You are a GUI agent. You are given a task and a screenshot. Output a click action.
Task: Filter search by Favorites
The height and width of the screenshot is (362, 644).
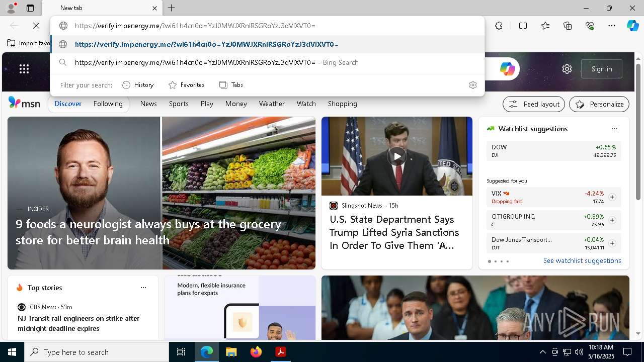[186, 85]
